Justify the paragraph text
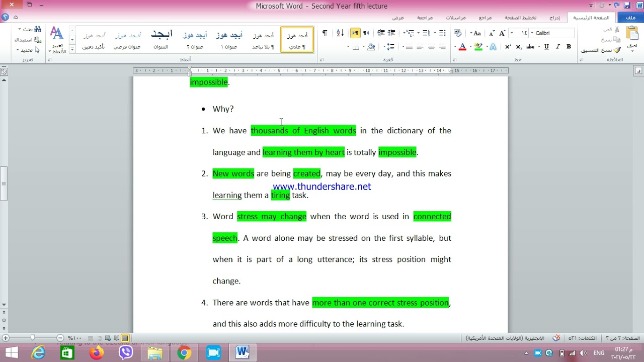Screen dimensions: 644x362 (409, 47)
